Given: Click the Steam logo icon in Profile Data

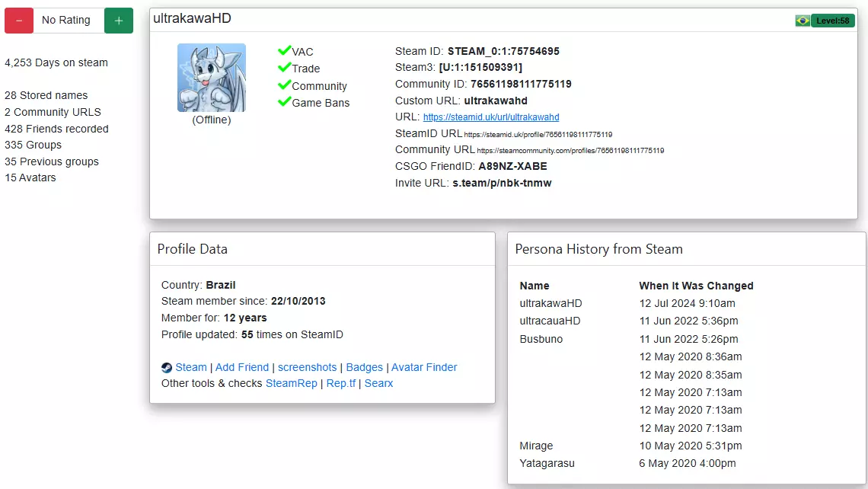Looking at the screenshot, I should 167,368.
